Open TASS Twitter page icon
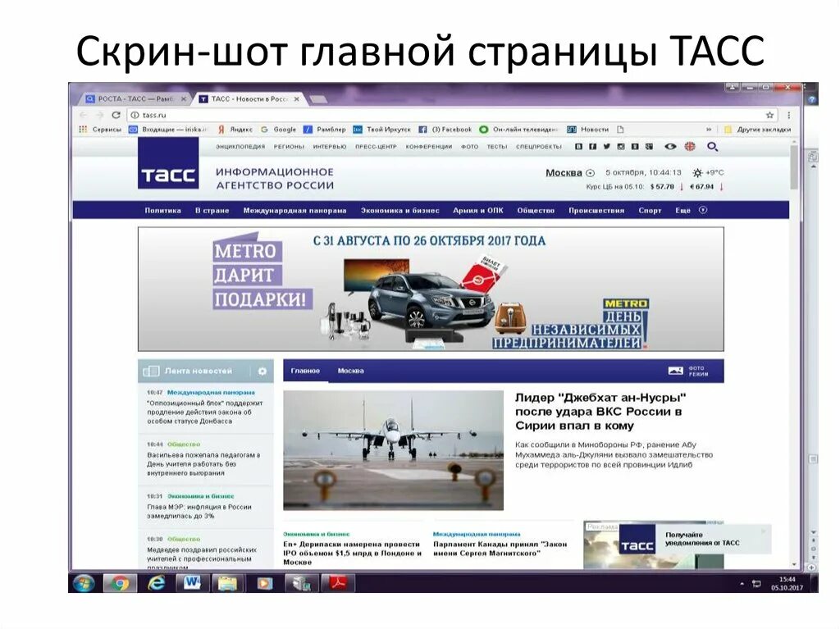Viewport: 840px width, 629px height. 606,146
